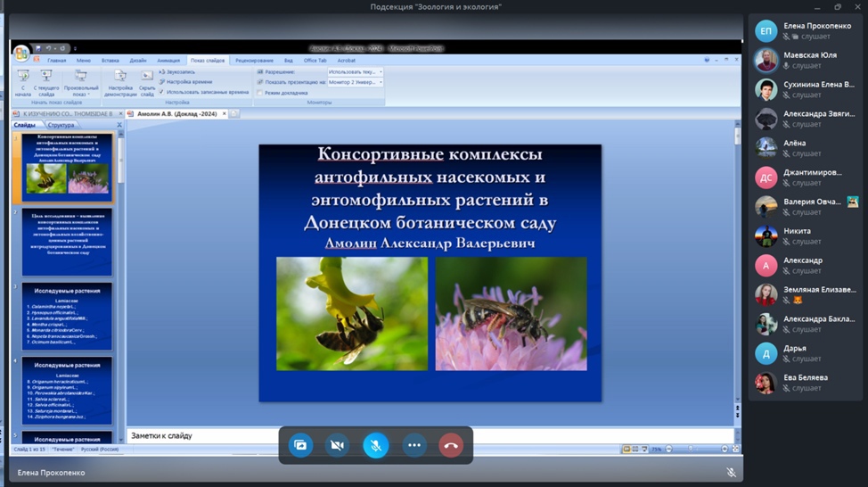Click fit slide to window icon

coord(736,450)
